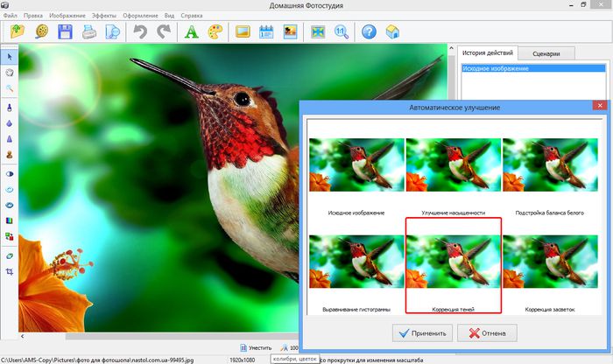Screen dimensions: 613x364
Task: Open the Файл menu
Action: click(x=11, y=16)
